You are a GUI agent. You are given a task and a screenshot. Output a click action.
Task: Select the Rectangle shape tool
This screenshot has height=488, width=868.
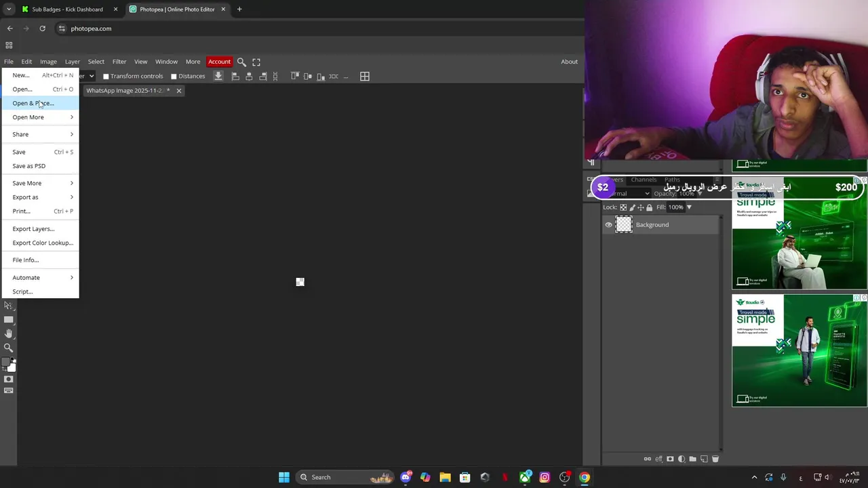click(8, 319)
